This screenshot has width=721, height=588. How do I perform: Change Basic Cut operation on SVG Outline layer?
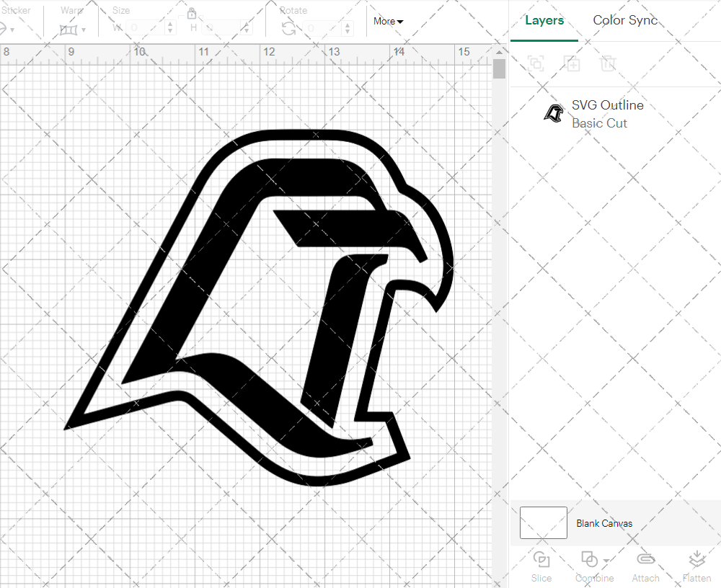point(600,122)
